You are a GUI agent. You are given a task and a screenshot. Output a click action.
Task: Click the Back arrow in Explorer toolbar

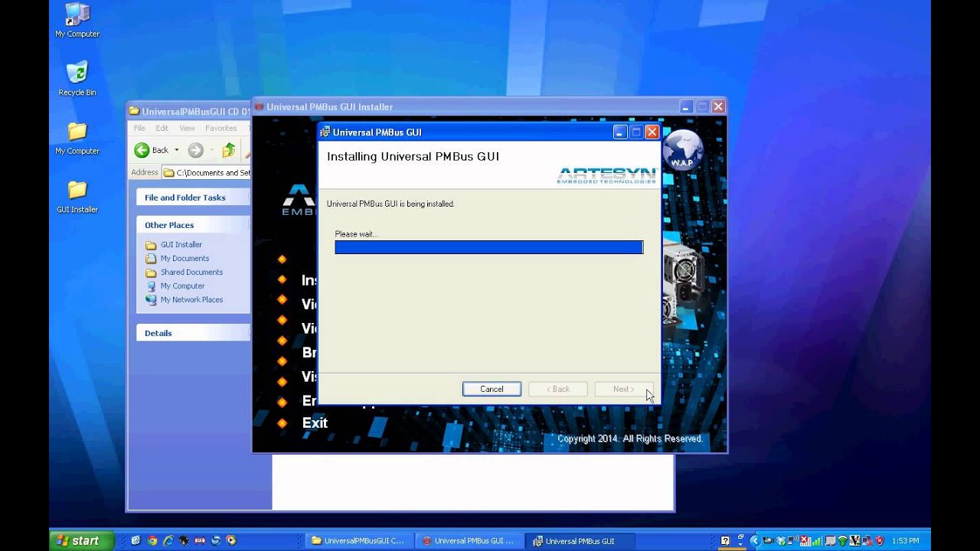142,150
